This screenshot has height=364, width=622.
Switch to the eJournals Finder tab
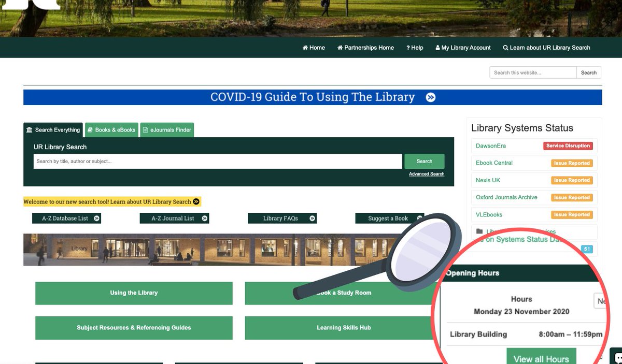(167, 130)
